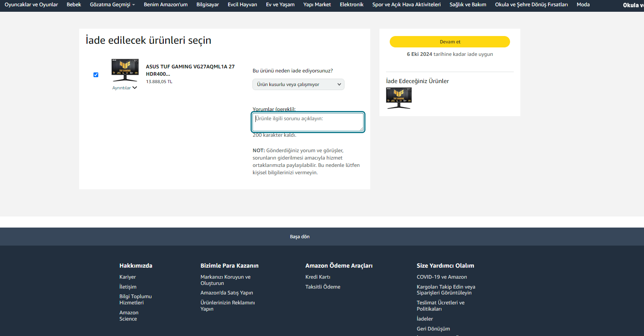
Task: Open Okula ve Şehre Dönüş Fırsatları
Action: click(x=531, y=4)
